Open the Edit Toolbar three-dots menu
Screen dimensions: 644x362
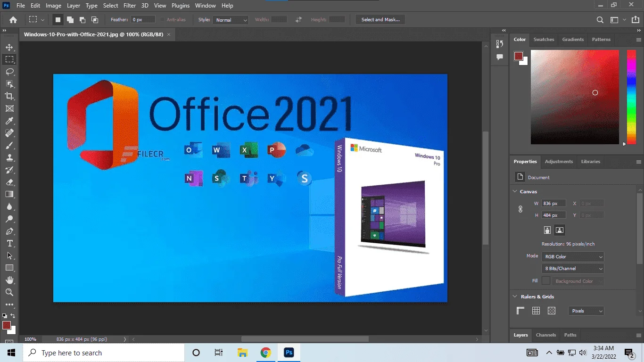(x=9, y=304)
